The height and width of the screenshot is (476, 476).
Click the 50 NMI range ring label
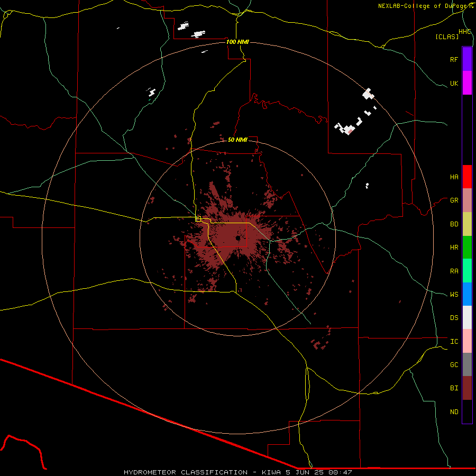237,140
